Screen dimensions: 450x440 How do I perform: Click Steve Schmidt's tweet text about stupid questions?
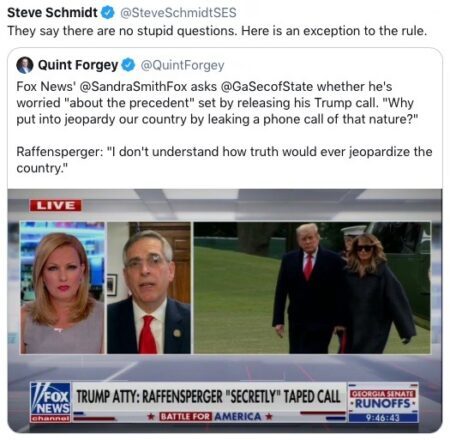tap(217, 31)
